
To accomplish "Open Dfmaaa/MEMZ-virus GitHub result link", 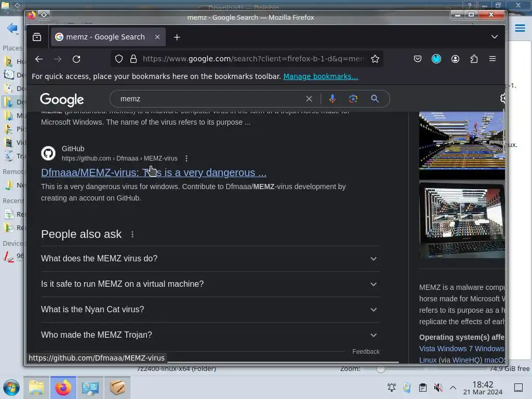I will point(154,172).
